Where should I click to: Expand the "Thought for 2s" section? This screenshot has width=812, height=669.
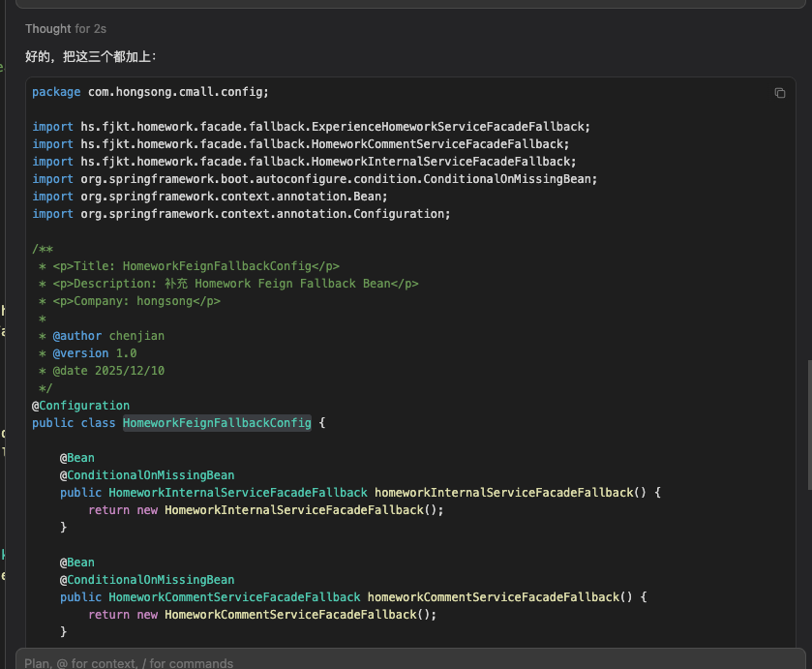coord(66,29)
